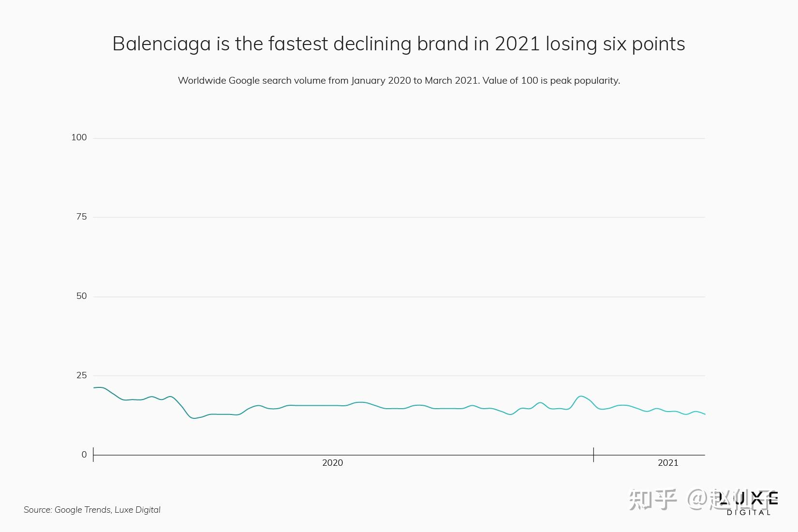This screenshot has width=798, height=532.
Task: Click the word Balenciaga in the title
Action: (162, 44)
